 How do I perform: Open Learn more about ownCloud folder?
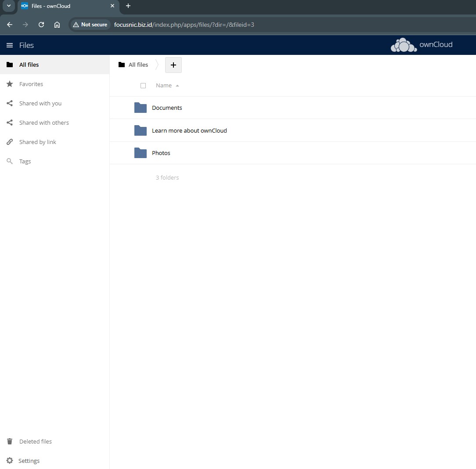tap(189, 130)
